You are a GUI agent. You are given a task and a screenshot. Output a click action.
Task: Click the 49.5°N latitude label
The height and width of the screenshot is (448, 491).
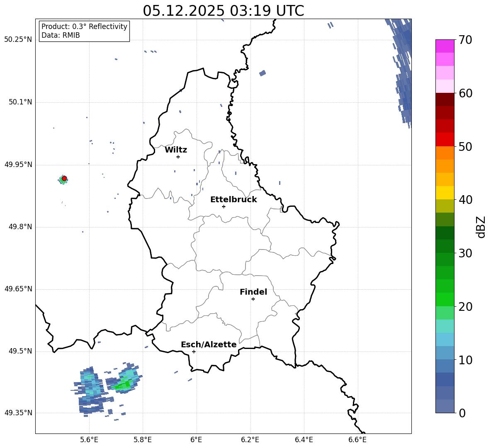[20, 351]
